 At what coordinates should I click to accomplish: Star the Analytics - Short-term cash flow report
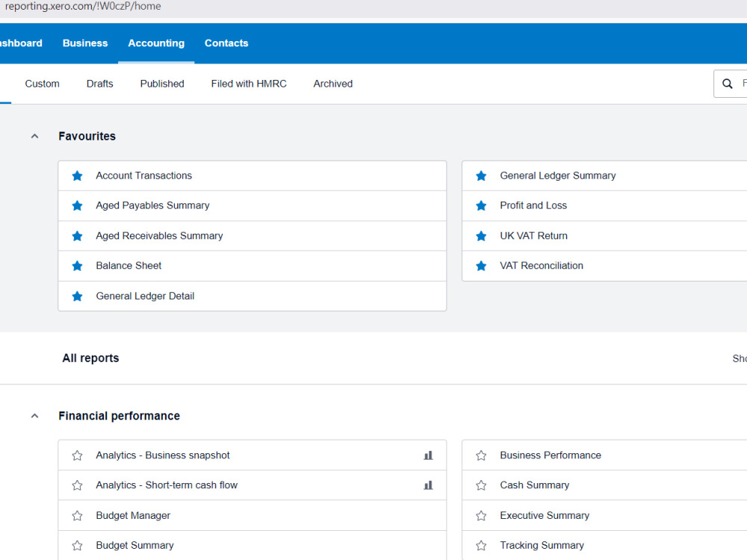click(x=77, y=485)
